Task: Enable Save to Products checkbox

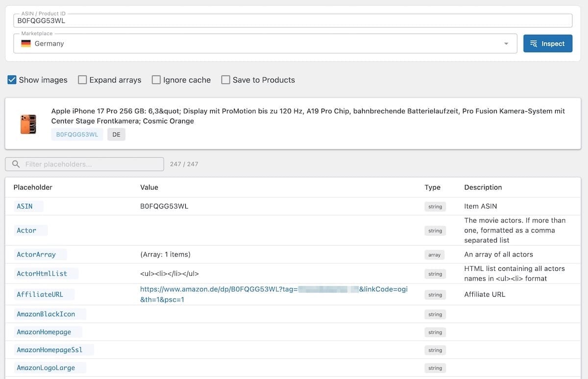Action: 226,80
